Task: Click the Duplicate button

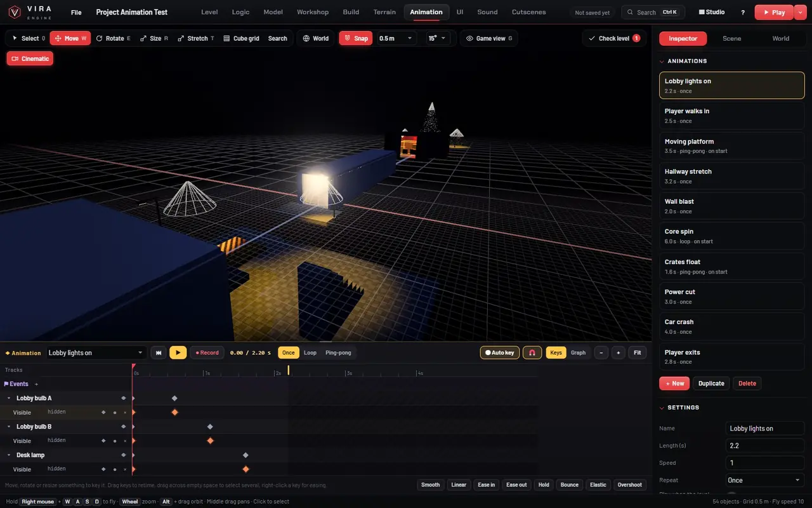Action: pyautogui.click(x=711, y=384)
